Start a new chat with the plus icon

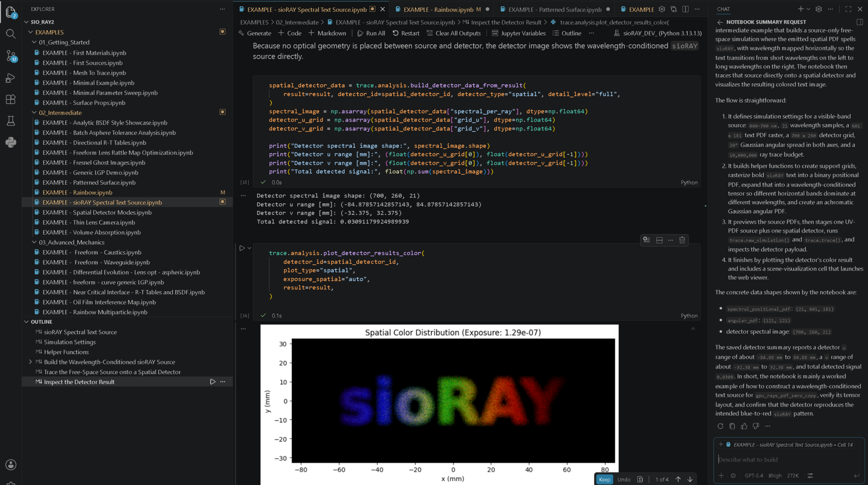pyautogui.click(x=801, y=9)
